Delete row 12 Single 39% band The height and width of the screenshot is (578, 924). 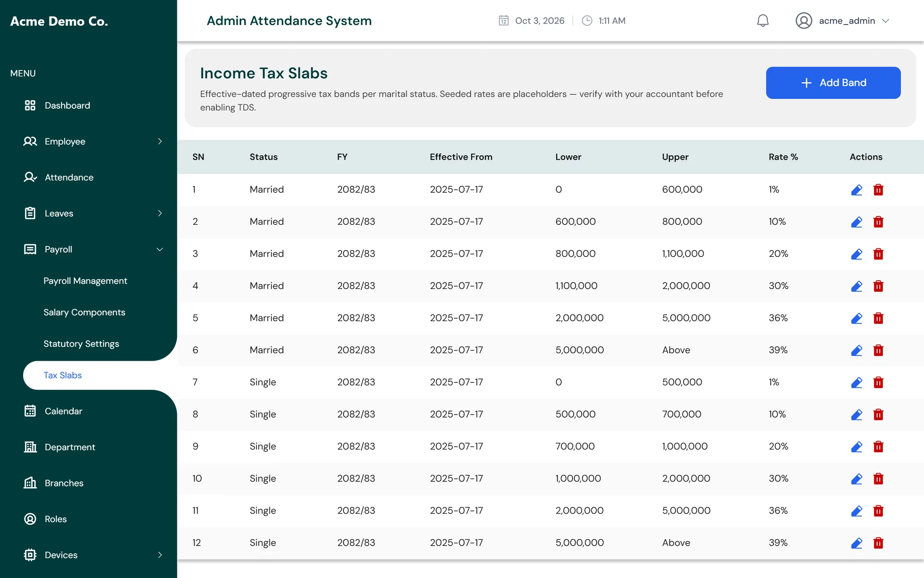coord(878,543)
